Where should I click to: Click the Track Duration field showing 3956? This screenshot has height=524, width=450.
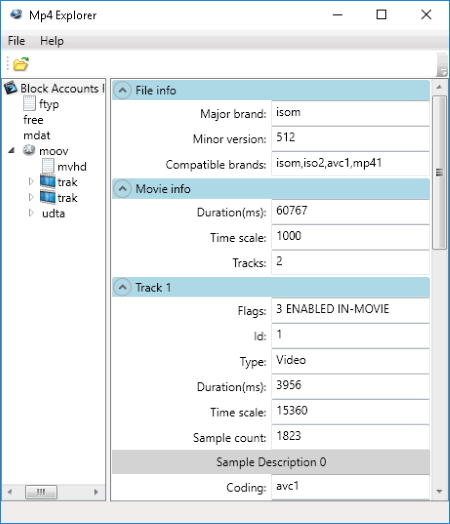350,387
